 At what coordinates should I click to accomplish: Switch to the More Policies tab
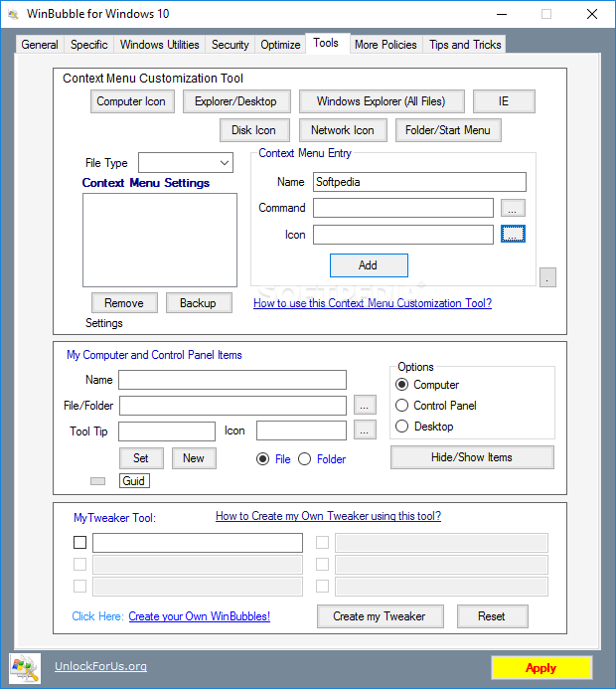click(385, 45)
